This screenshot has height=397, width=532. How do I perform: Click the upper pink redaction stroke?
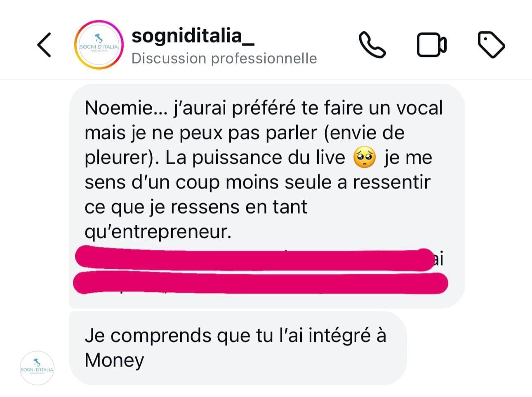254,259
